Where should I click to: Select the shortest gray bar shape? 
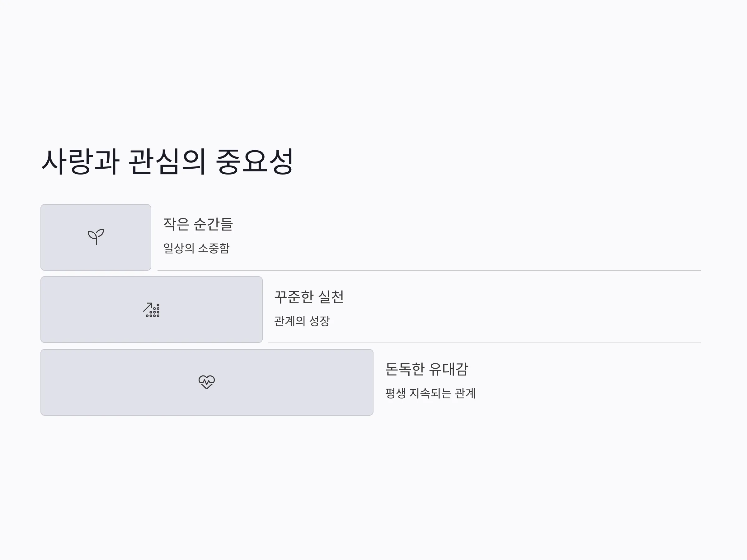point(96,237)
